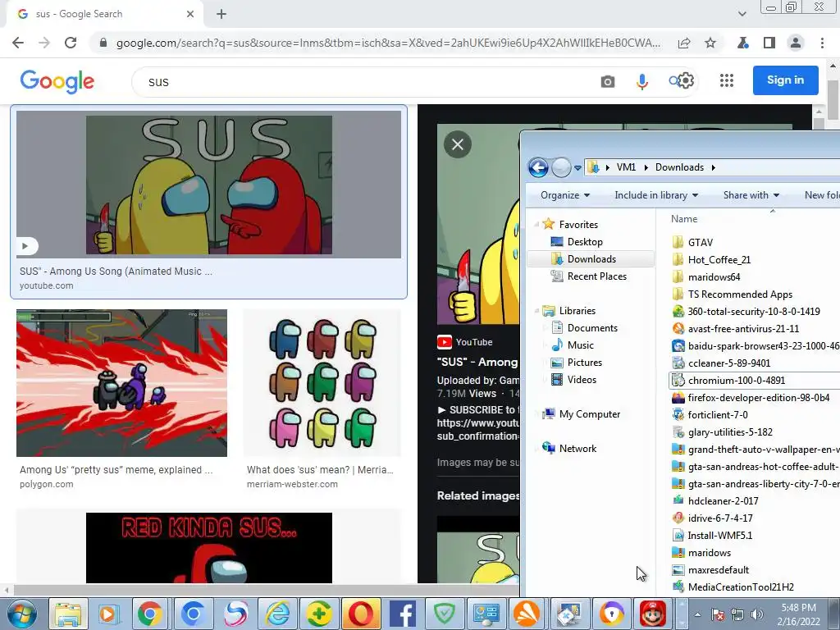Open a new Chrome tab
This screenshot has height=630, width=840.
(x=221, y=14)
